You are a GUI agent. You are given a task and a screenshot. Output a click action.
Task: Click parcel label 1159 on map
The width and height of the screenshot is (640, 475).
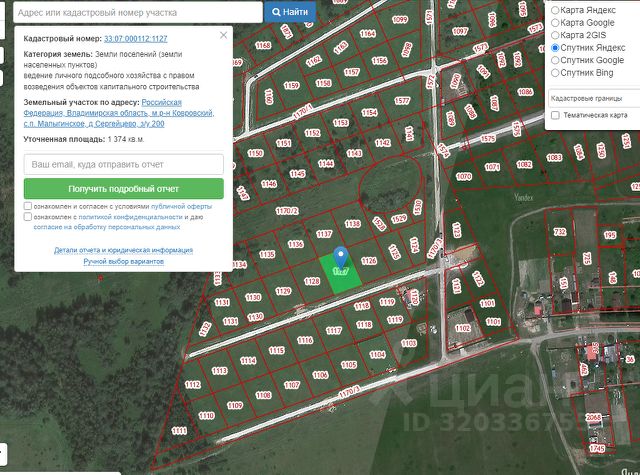pyautogui.click(x=292, y=86)
